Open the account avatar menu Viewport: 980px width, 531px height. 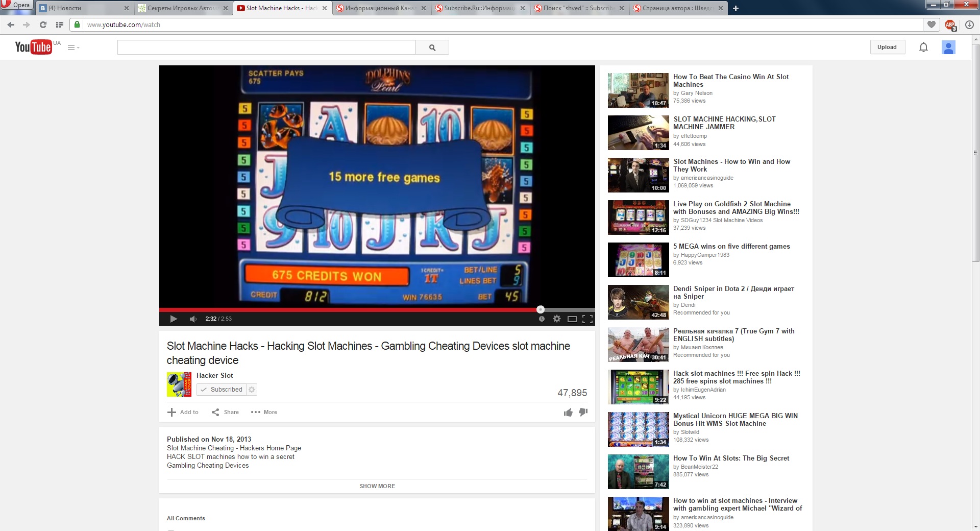point(948,47)
